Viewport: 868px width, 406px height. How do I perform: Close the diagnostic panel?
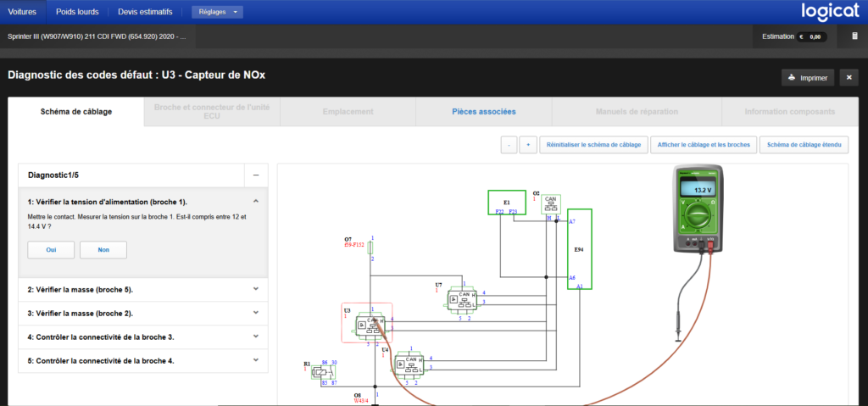tap(849, 78)
